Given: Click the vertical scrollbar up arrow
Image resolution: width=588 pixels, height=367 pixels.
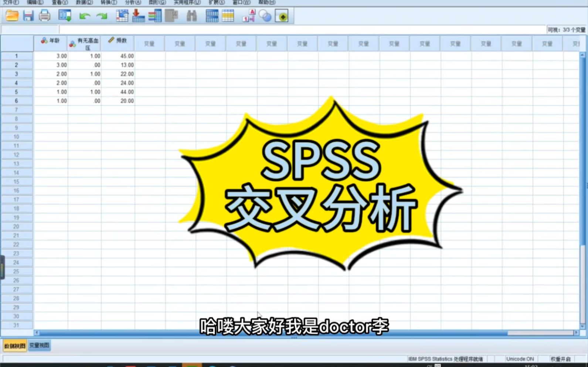Looking at the screenshot, I should [583, 55].
